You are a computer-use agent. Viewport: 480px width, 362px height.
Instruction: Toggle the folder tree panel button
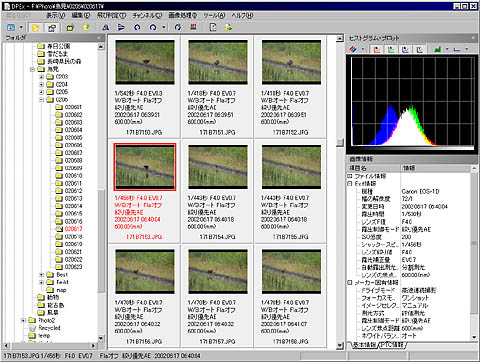[x=35, y=28]
